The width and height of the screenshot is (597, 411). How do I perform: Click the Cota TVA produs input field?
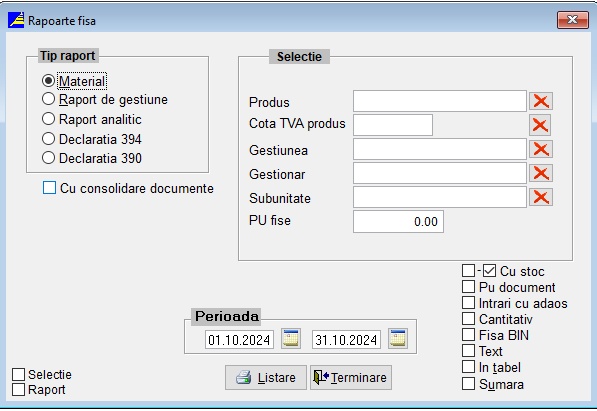click(393, 125)
